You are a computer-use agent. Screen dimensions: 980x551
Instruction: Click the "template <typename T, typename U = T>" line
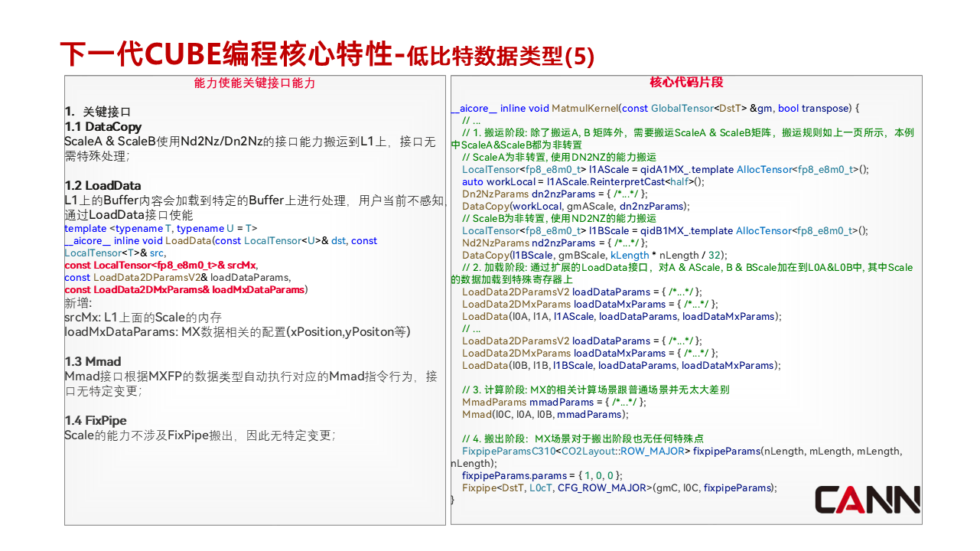pyautogui.click(x=161, y=228)
